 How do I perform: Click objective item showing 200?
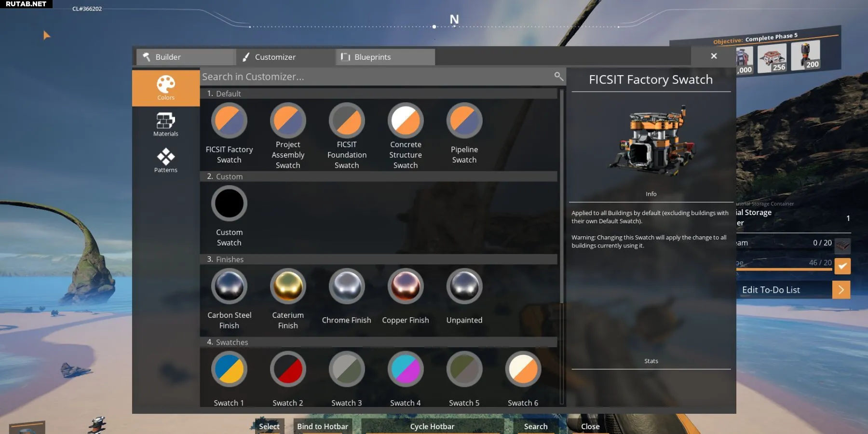point(806,54)
